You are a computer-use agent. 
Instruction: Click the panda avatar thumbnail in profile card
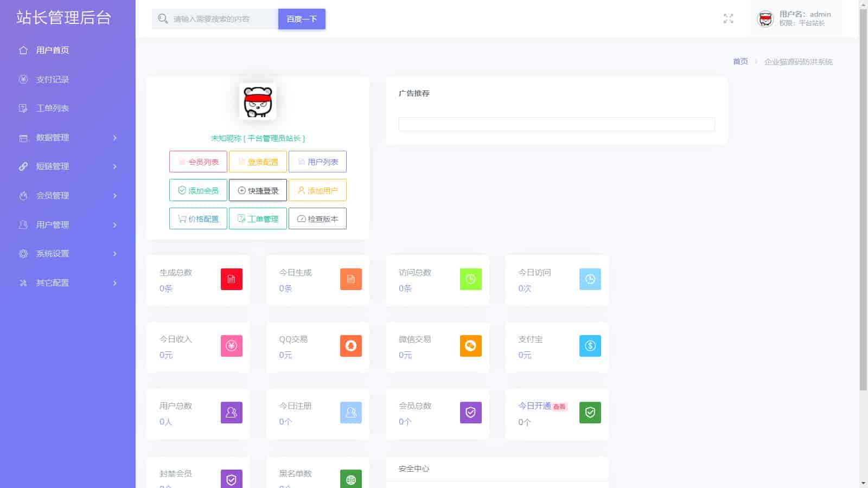258,101
